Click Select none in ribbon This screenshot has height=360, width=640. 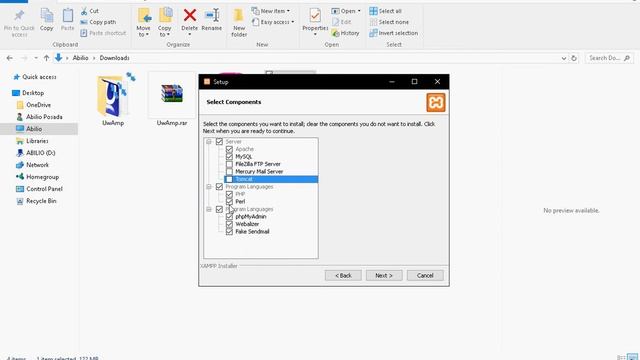point(389,22)
